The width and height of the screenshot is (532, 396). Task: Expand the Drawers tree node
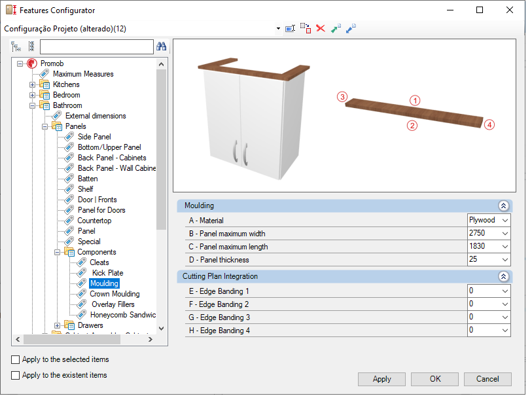[x=57, y=326]
